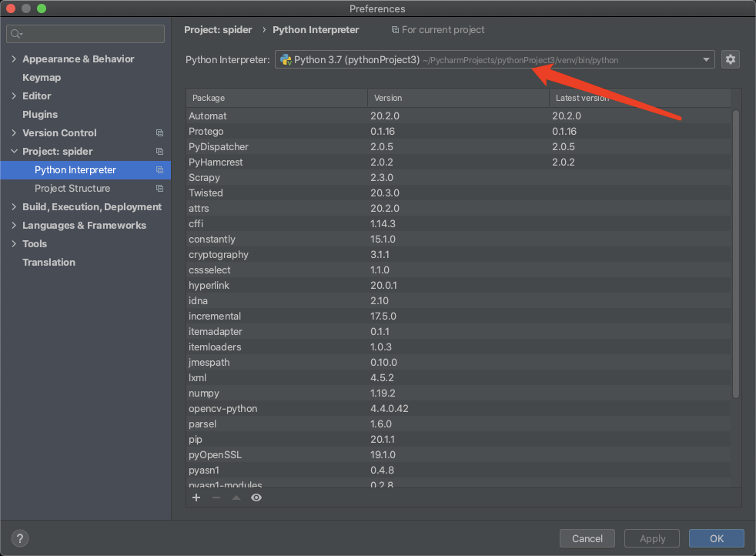Click into the settings search field
The image size is (756, 556).
(85, 34)
